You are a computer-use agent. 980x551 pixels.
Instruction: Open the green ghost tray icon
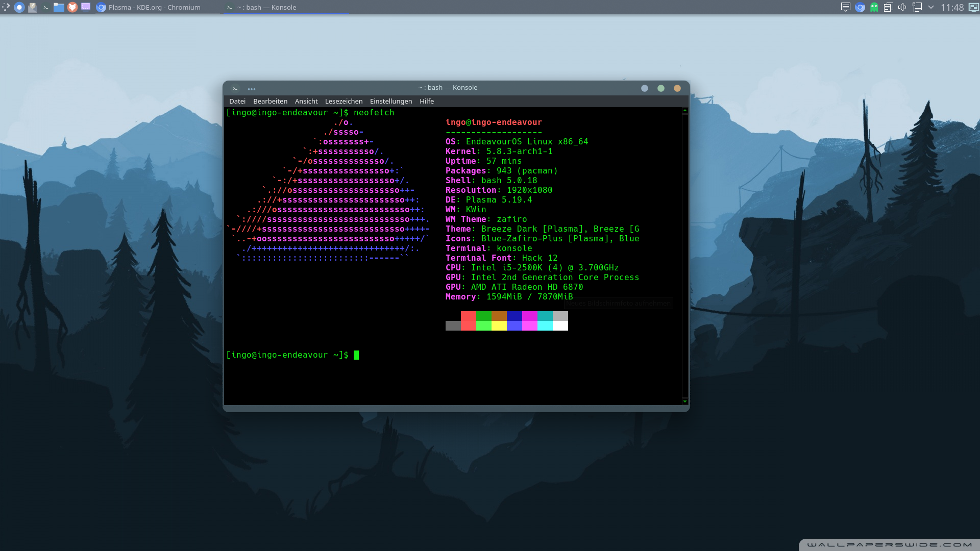click(x=874, y=7)
